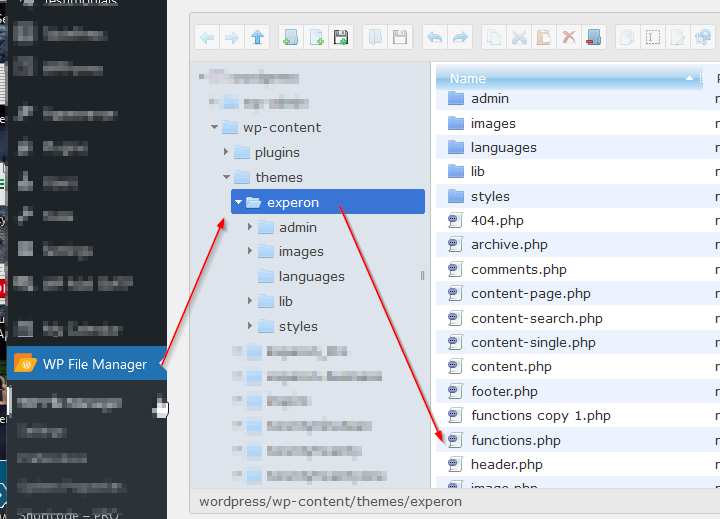Create a new folder via toolbar
Screen dimensions: 720x519
[291, 37]
